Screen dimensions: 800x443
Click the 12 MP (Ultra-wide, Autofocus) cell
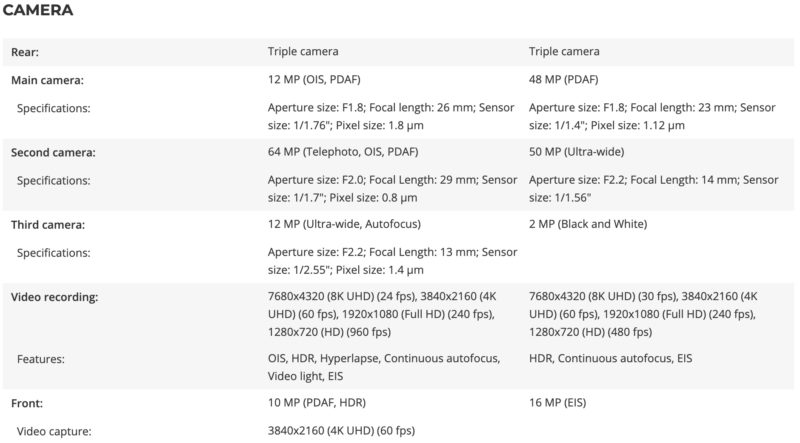click(344, 225)
